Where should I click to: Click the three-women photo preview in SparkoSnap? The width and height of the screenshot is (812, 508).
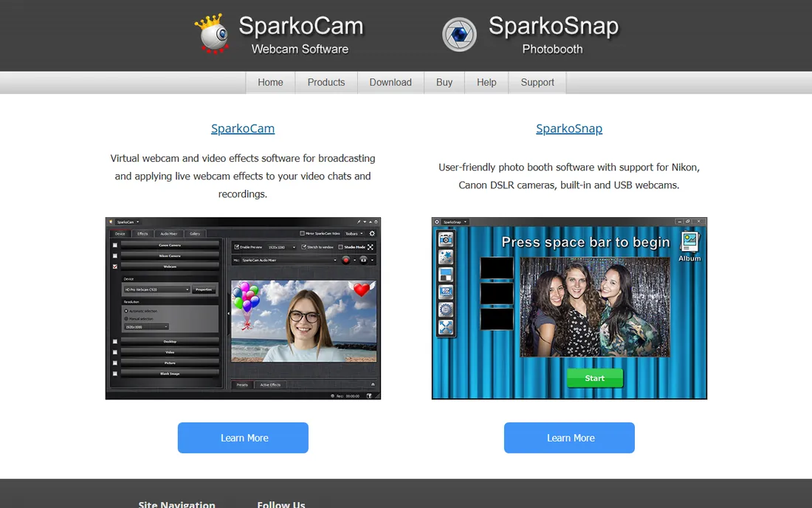[x=594, y=307]
